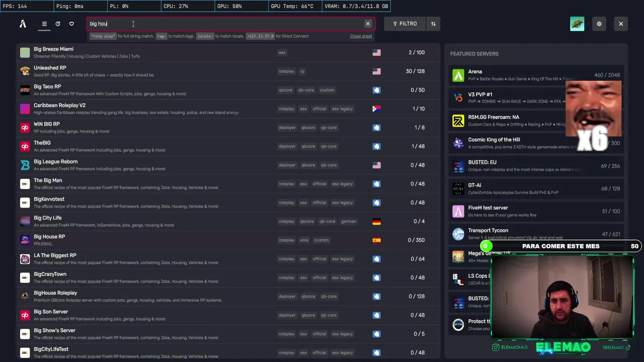The width and height of the screenshot is (644, 362).
Task: Click german tag on Big City Life
Action: pyautogui.click(x=348, y=221)
